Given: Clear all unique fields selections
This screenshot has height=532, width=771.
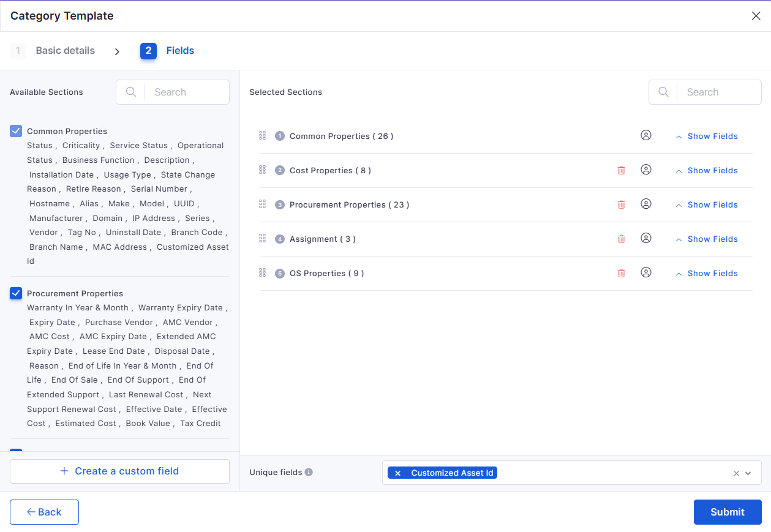Looking at the screenshot, I should [x=736, y=473].
